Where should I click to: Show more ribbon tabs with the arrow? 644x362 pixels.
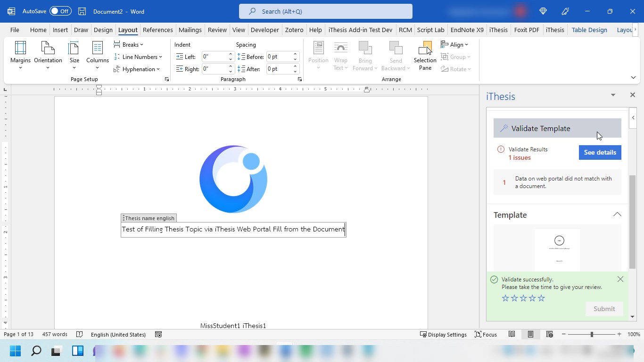[636, 30]
